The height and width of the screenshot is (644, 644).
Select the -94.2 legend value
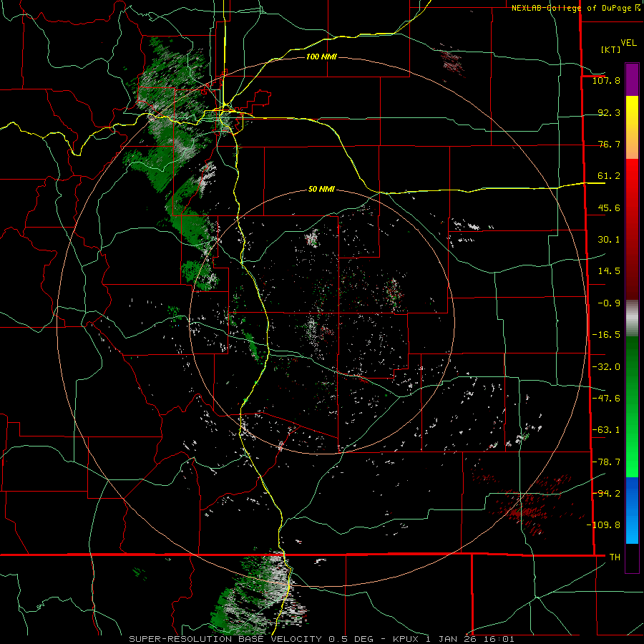pos(606,494)
